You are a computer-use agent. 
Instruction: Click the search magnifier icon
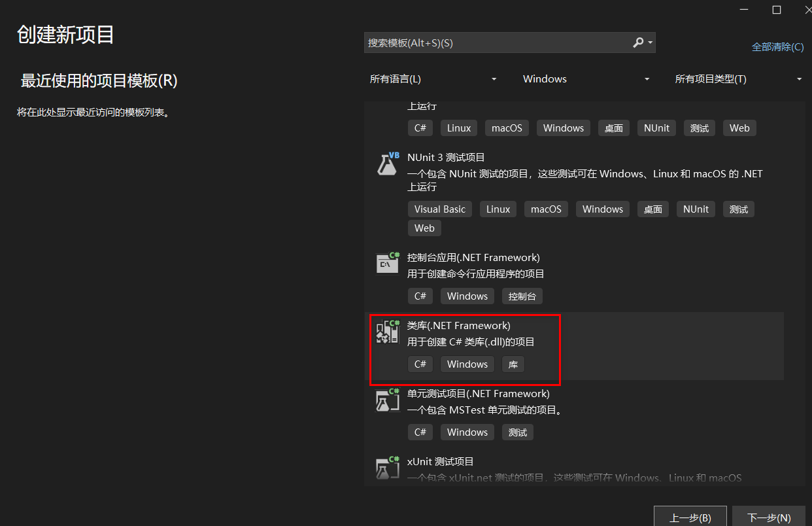point(638,43)
